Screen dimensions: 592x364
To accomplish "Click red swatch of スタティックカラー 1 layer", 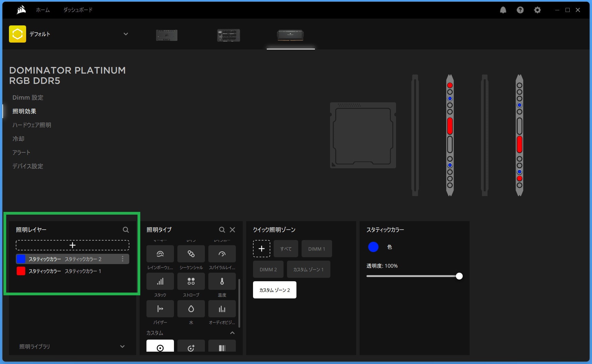I will pos(21,271).
